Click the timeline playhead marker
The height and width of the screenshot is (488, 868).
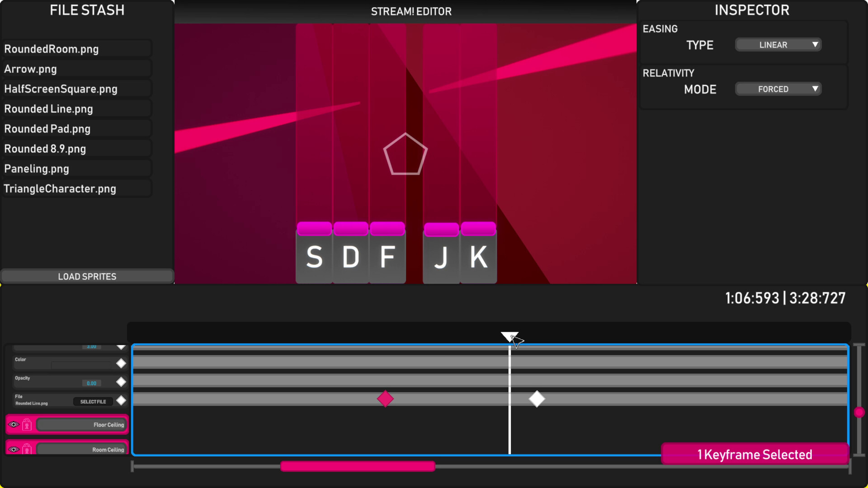tap(509, 337)
